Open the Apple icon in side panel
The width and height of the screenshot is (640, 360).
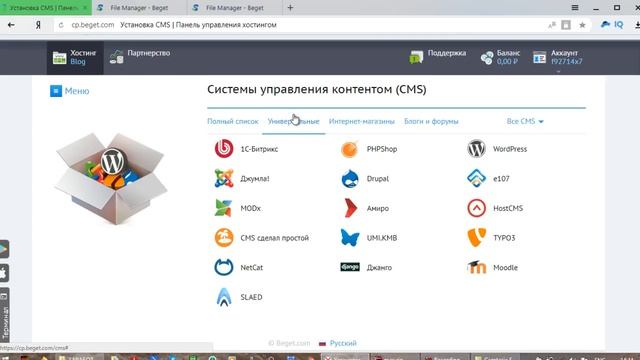click(4, 273)
